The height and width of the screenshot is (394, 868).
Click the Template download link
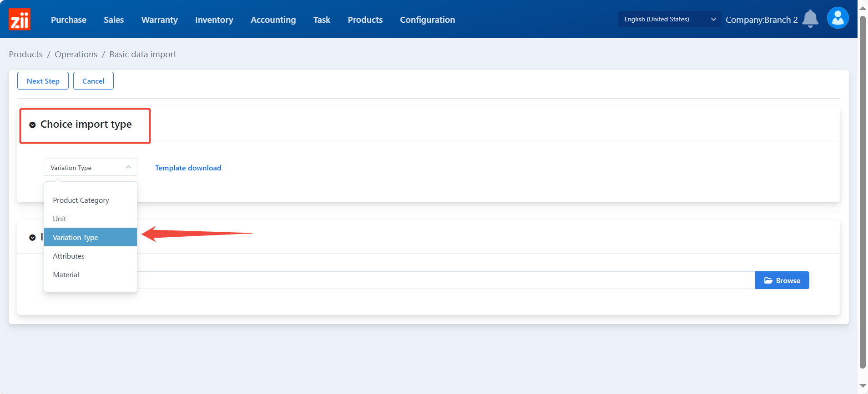188,168
